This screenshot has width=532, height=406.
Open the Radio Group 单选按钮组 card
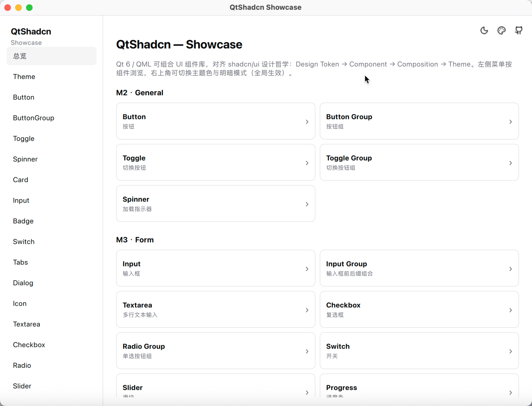coord(216,351)
